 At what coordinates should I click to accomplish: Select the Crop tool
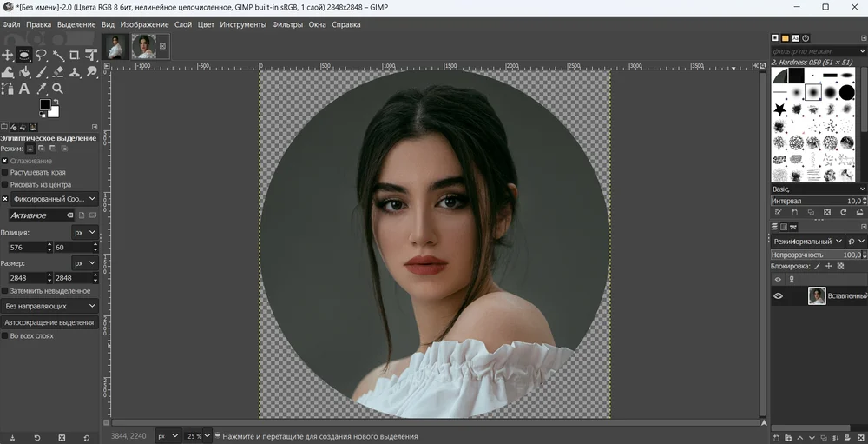pos(74,55)
